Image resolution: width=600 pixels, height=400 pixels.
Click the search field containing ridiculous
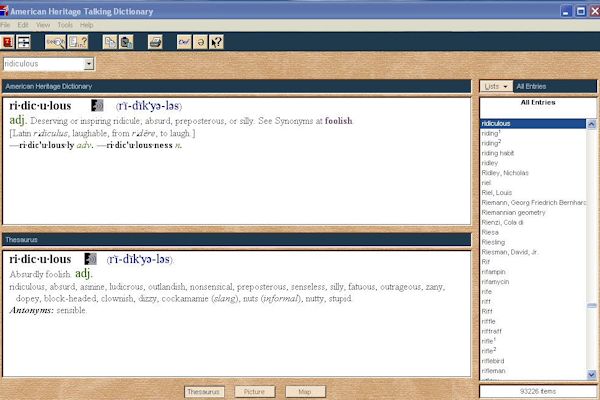click(44, 64)
